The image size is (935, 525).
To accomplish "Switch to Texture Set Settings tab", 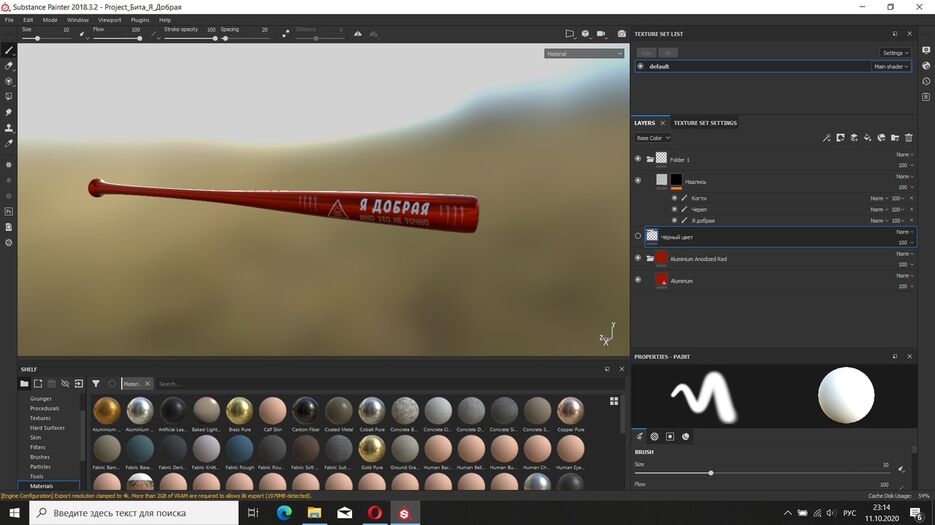I will click(705, 123).
